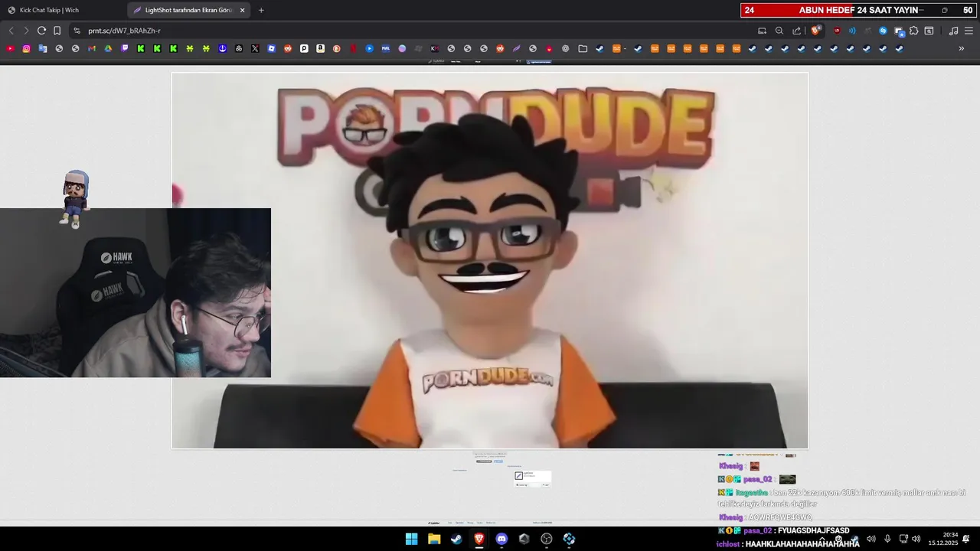Viewport: 980px width, 551px height.
Task: Open the extensions puzzle menu
Action: (x=913, y=31)
